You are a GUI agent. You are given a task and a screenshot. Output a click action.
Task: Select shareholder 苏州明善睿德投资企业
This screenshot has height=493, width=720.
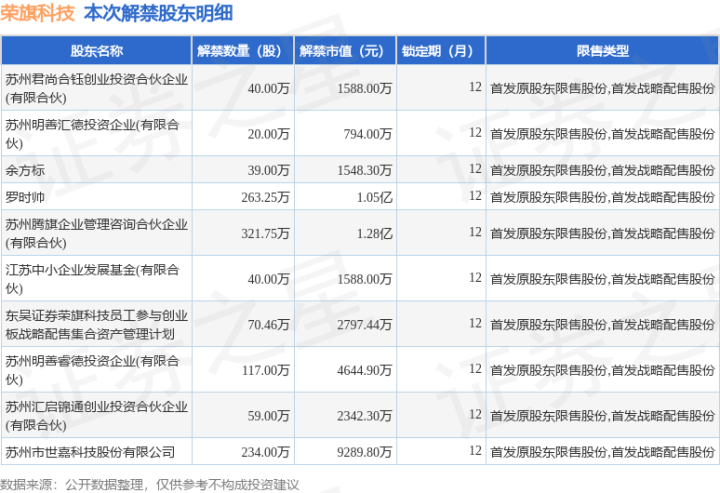tap(92, 370)
